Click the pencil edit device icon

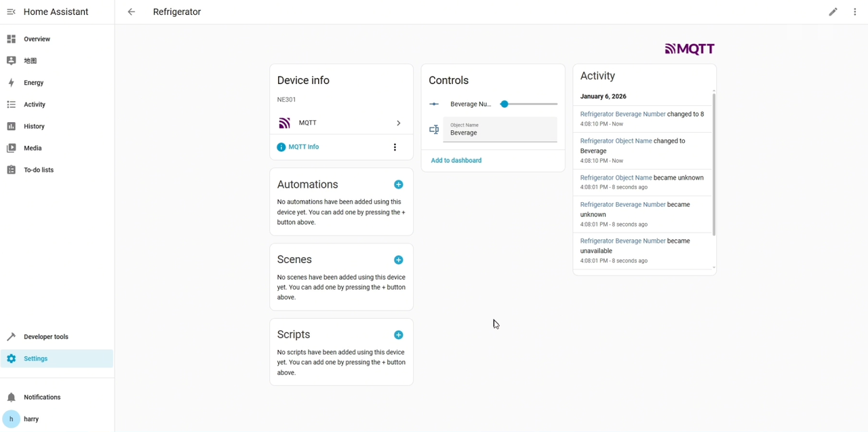click(833, 12)
